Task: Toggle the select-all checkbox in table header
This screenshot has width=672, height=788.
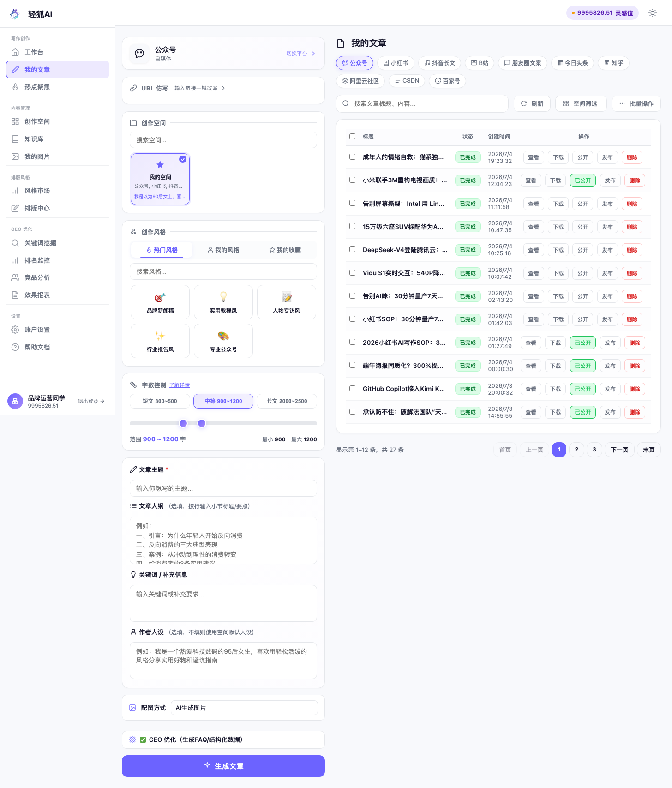Action: 353,137
